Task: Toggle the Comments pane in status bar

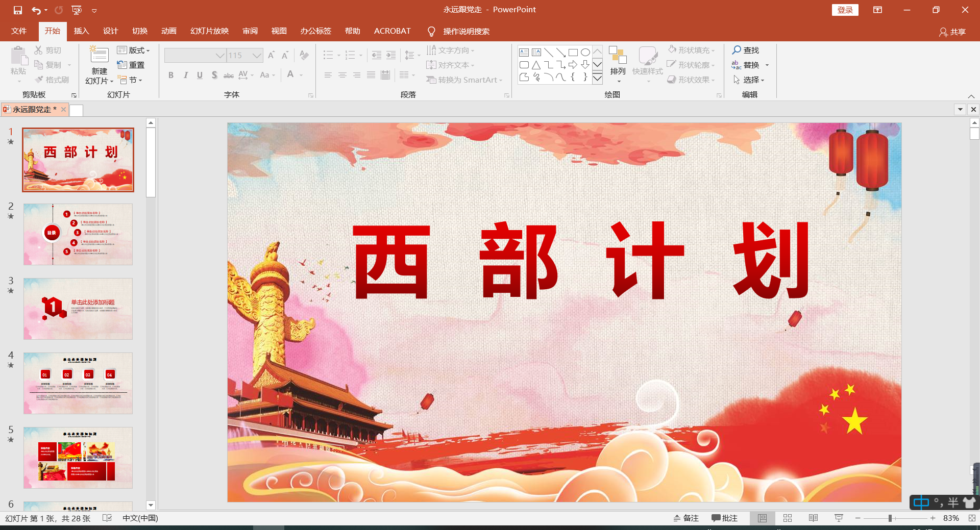Action: [724, 518]
